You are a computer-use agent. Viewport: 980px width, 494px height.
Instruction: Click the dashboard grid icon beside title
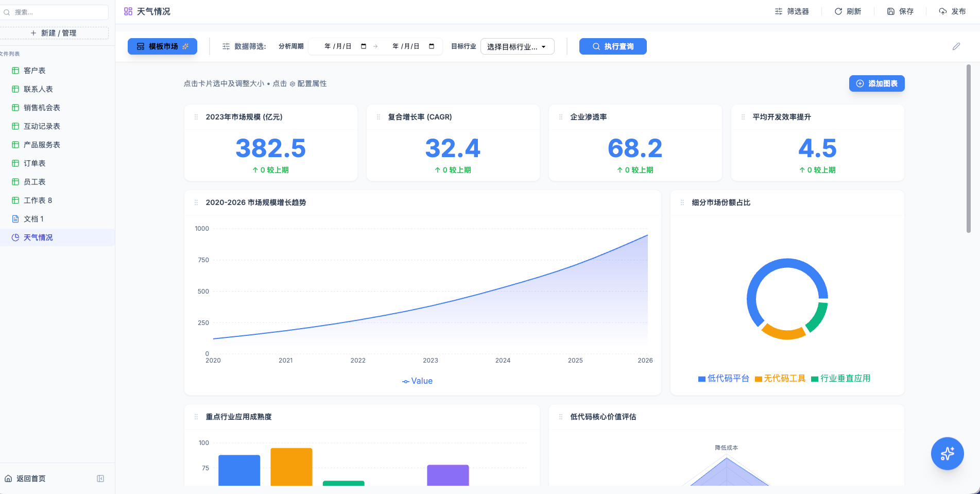click(x=128, y=11)
